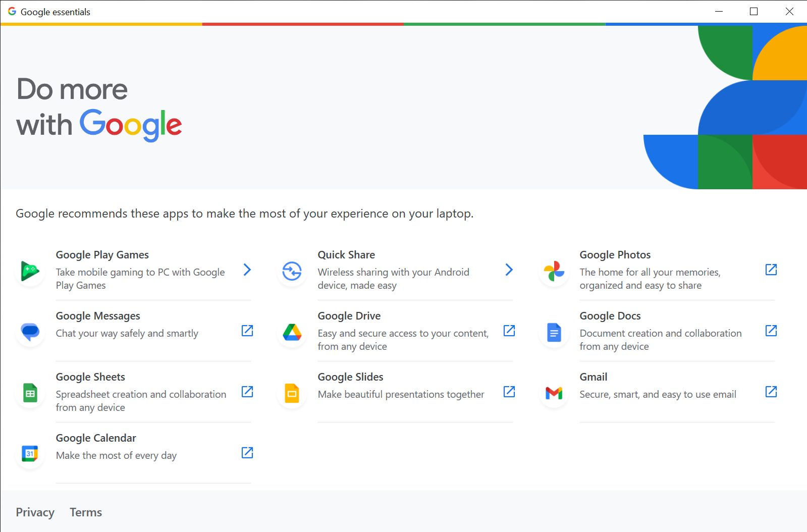Expand Google Play Games chevron arrow
807x532 pixels.
point(247,270)
